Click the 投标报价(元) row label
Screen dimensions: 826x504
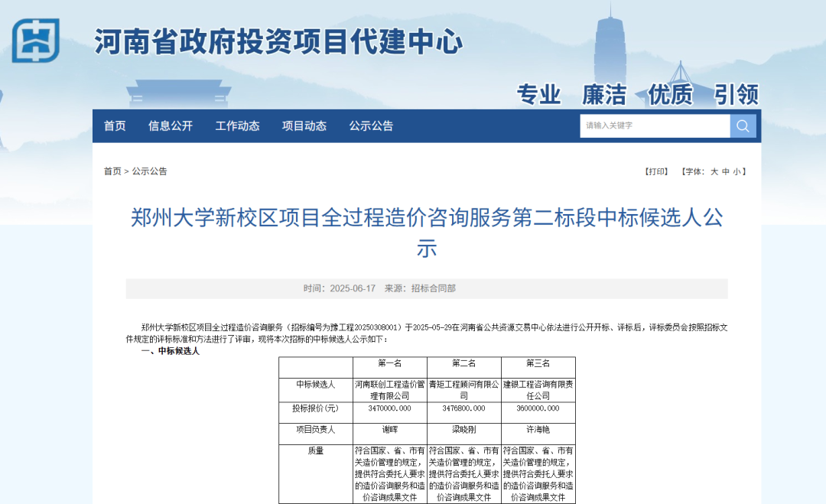(x=316, y=408)
